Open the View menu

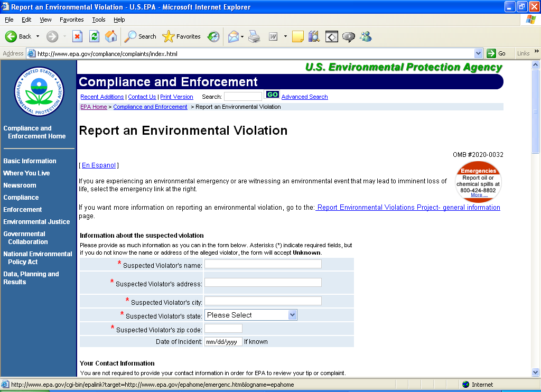(45, 20)
